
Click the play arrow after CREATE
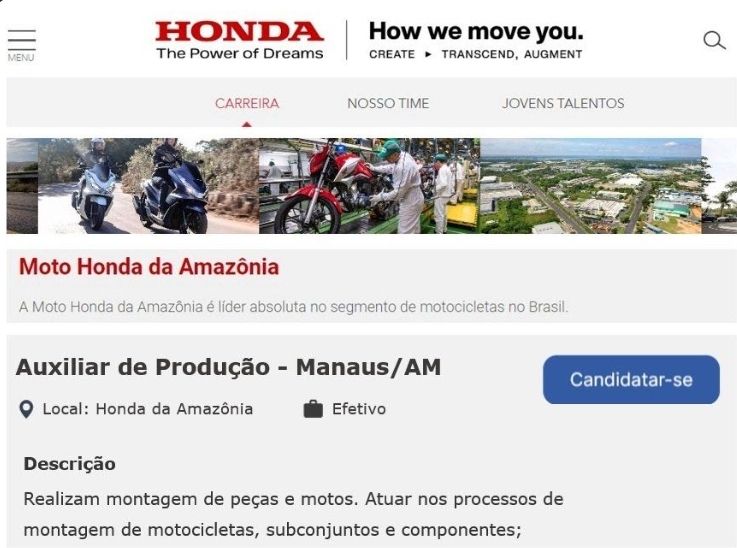click(x=428, y=55)
